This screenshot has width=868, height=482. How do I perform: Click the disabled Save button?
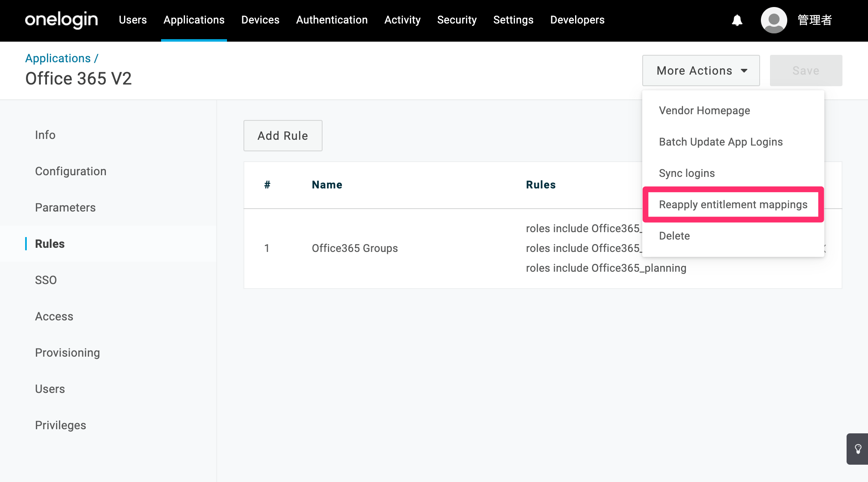point(806,71)
